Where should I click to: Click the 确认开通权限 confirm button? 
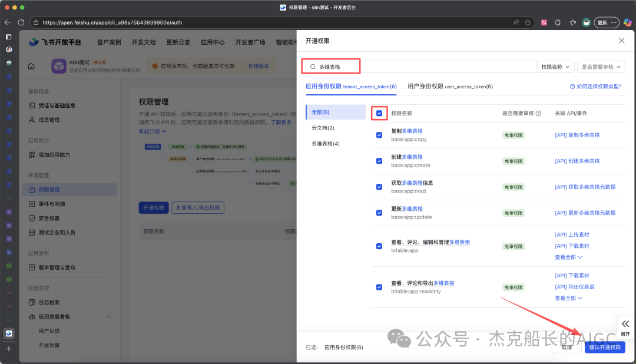pyautogui.click(x=605, y=348)
